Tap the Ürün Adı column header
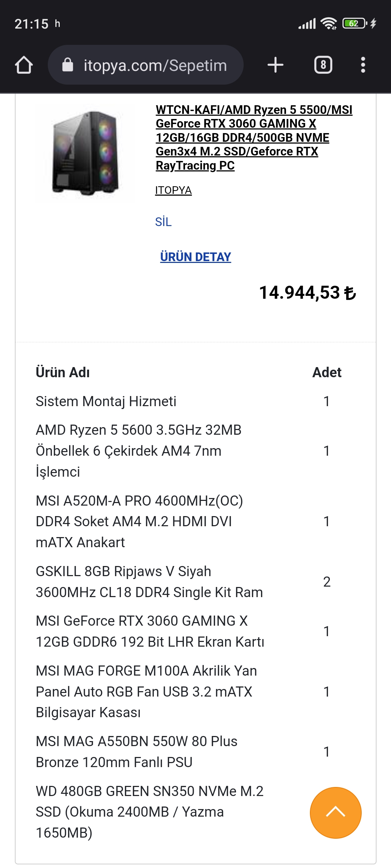Viewport: 391px width, 868px height. point(63,373)
